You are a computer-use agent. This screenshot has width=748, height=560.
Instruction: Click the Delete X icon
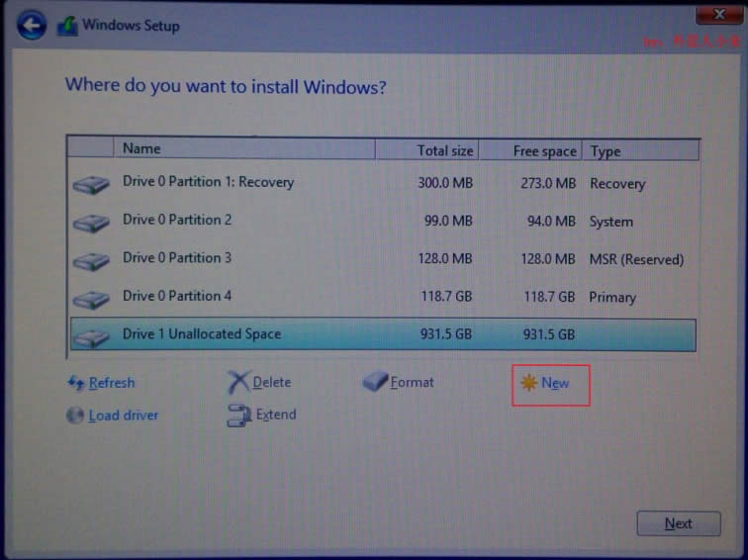coord(238,383)
